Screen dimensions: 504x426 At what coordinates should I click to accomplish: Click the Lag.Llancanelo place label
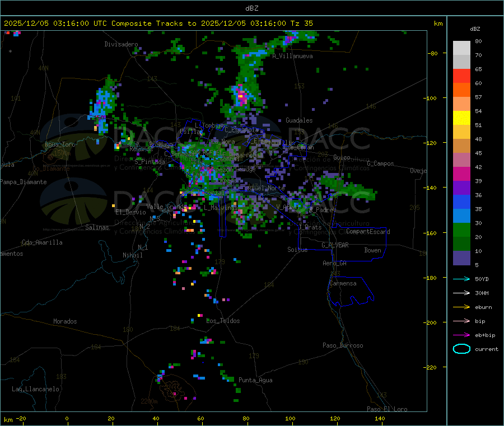coord(35,390)
